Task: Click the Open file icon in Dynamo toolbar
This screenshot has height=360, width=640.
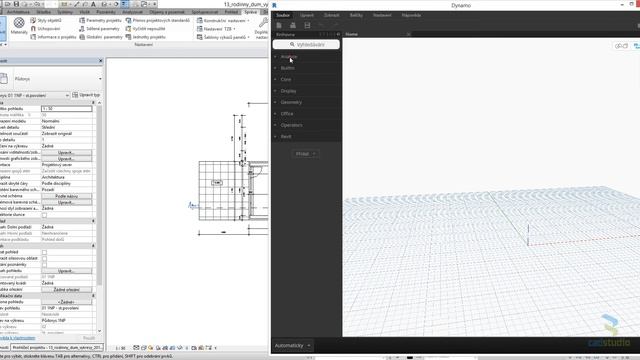Action: (293, 25)
